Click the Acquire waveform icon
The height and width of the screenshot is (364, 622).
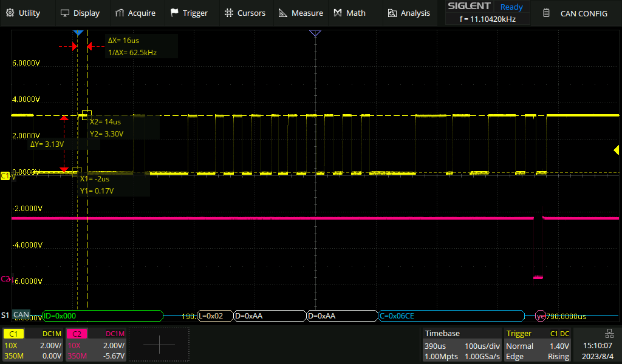tap(120, 13)
